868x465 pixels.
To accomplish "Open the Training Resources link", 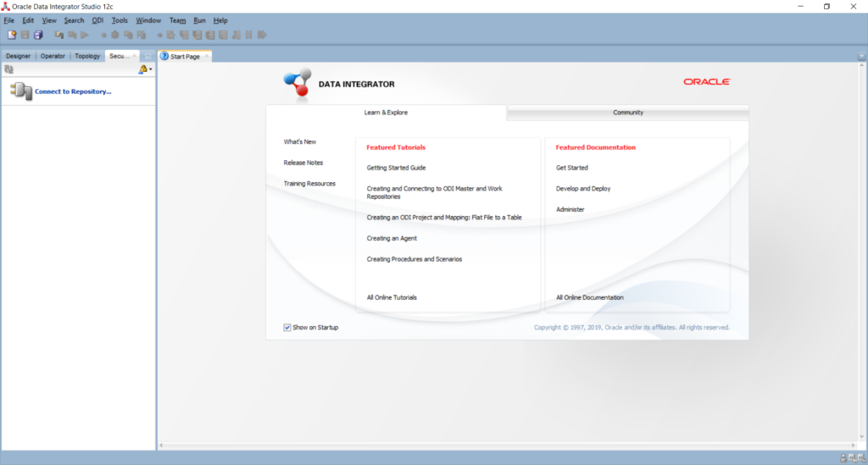I will pos(309,184).
